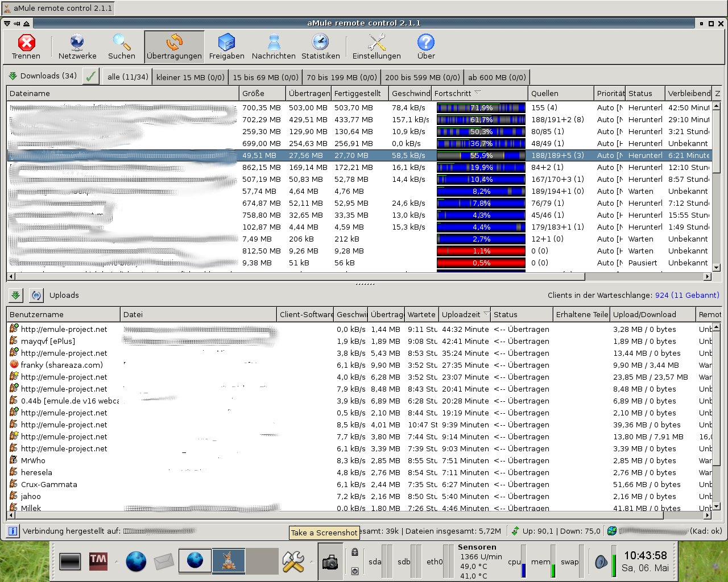Click the Downloads (34) button
728x582 pixels.
pos(43,76)
